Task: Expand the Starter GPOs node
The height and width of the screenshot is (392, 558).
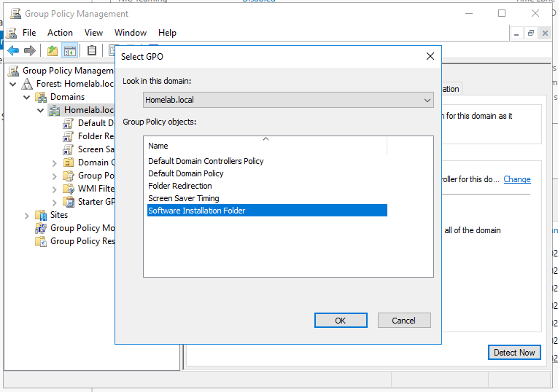Action: pyautogui.click(x=54, y=203)
